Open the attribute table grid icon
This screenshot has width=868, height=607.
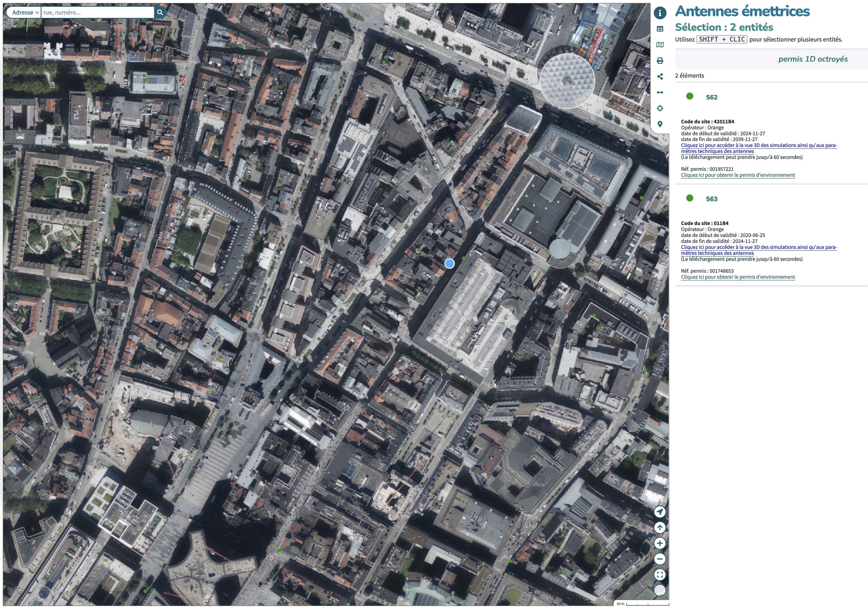(x=660, y=29)
